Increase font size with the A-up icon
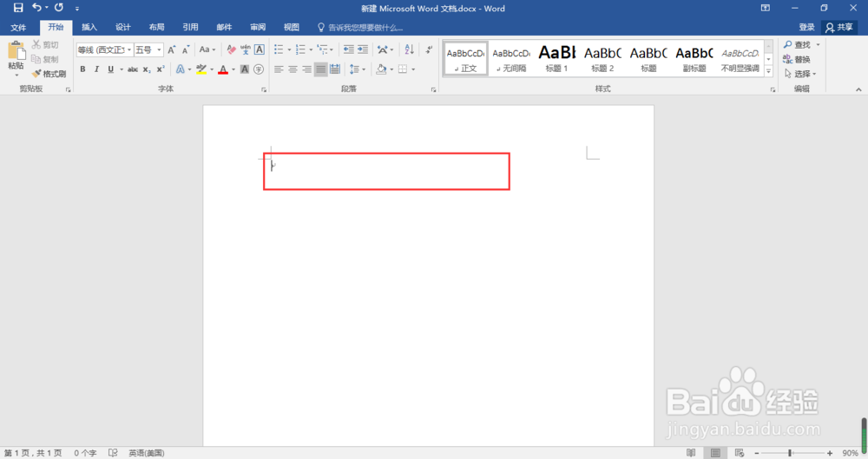The height and width of the screenshot is (459, 868). pyautogui.click(x=172, y=49)
